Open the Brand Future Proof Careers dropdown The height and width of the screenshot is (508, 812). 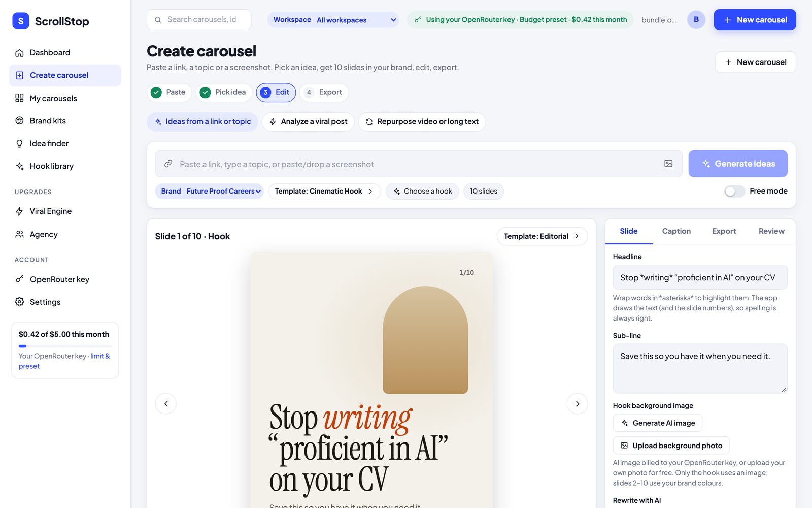[x=210, y=191]
